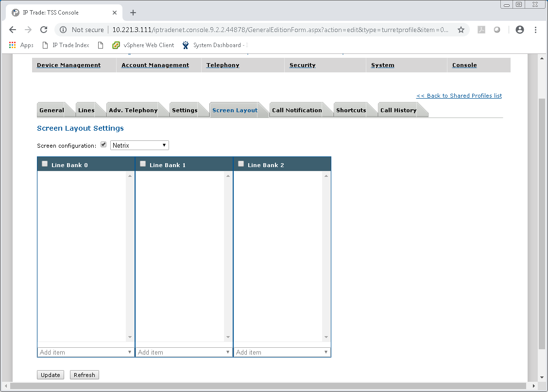The image size is (548, 392).
Task: Reload the TSS Console page
Action: point(44,30)
